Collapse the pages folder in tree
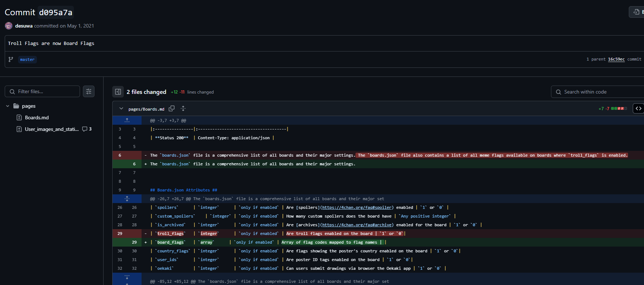Viewport: 644px width, 285px height. tap(8, 106)
